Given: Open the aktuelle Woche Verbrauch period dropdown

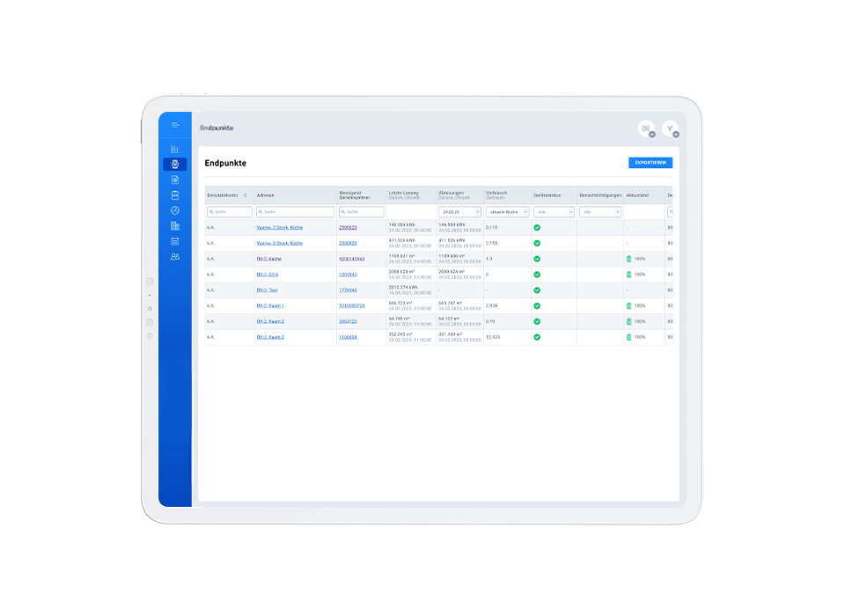Looking at the screenshot, I should (508, 212).
